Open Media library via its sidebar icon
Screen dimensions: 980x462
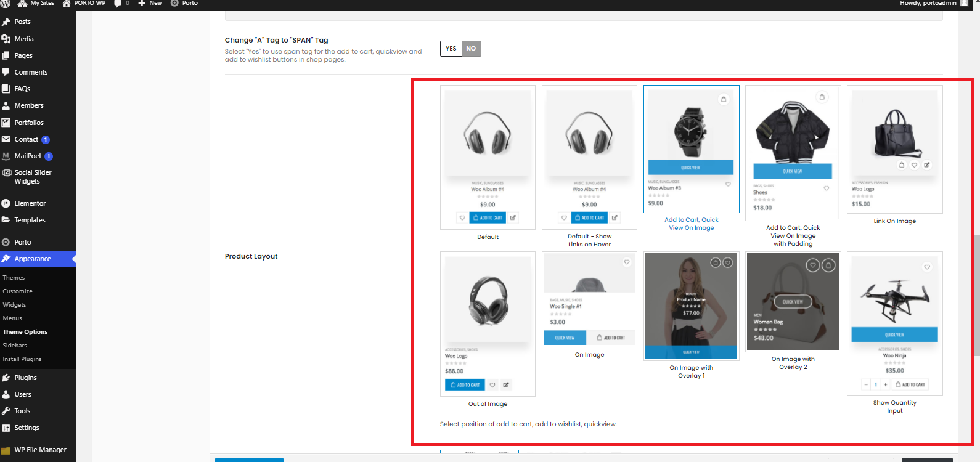pyautogui.click(x=6, y=39)
